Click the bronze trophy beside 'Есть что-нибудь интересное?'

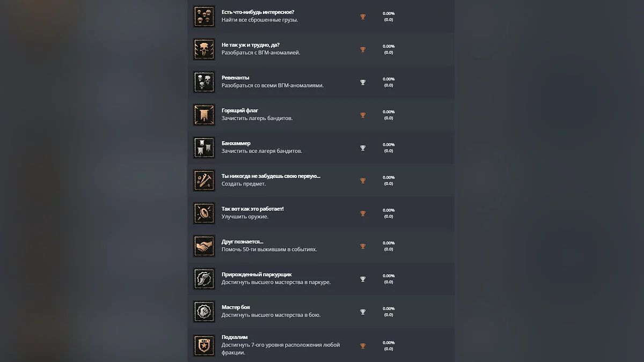(x=363, y=17)
